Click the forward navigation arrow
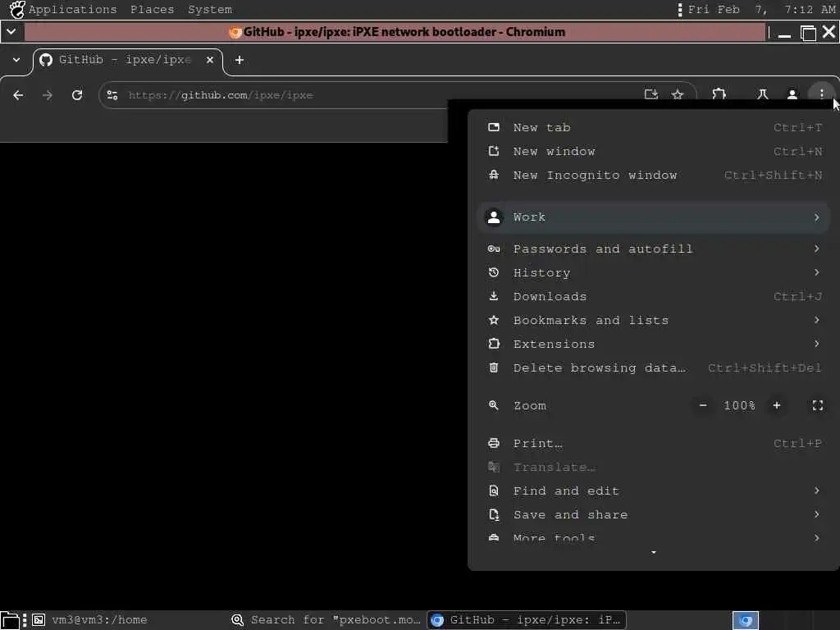 point(48,95)
